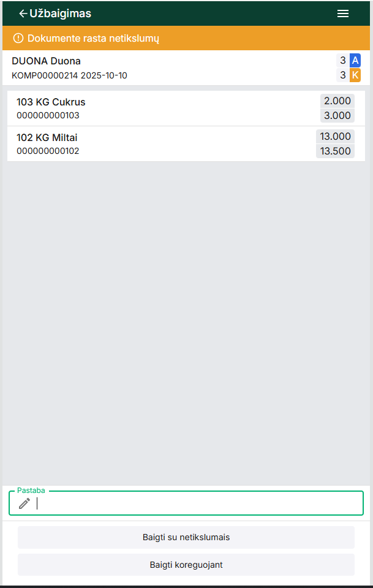Click the Užbaigimas page title
This screenshot has width=373, height=588.
coord(61,13)
